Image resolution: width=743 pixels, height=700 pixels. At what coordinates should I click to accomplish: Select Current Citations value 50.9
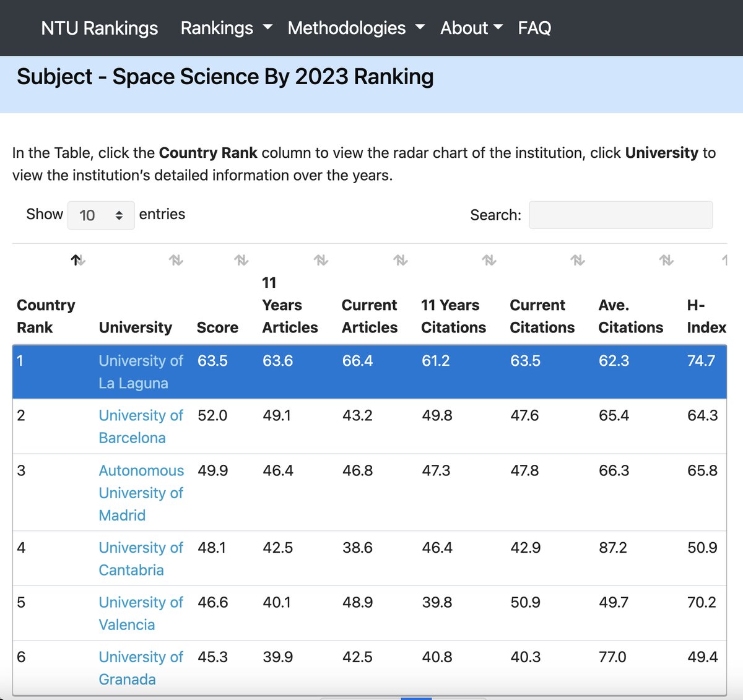click(x=526, y=602)
